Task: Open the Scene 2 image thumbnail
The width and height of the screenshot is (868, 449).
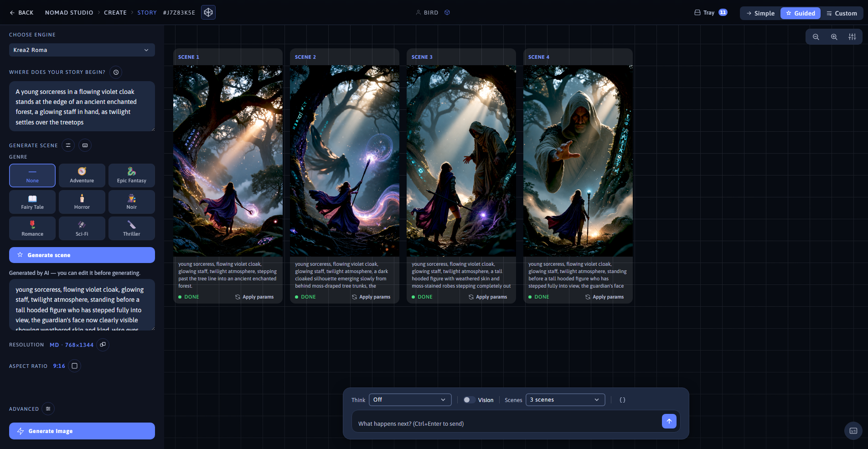Action: (x=345, y=161)
